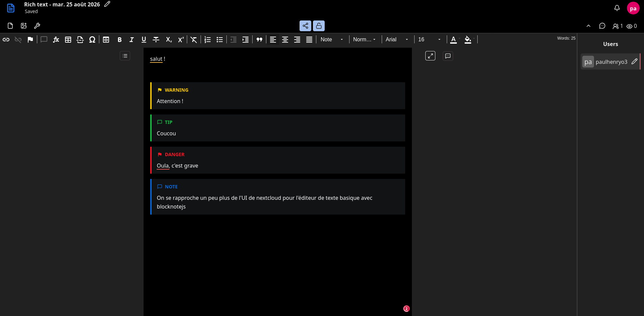The image size is (644, 316).
Task: Click the remove format icon
Action: pos(194,40)
